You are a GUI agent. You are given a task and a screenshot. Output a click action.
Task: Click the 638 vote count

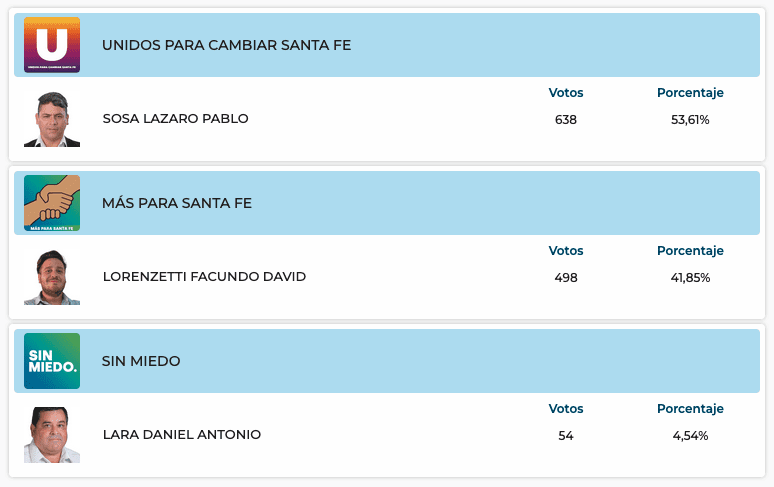tap(566, 120)
